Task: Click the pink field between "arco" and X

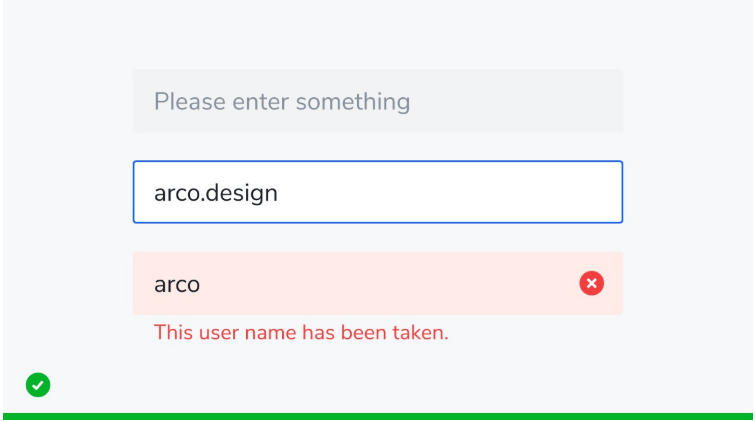Action: pos(390,284)
